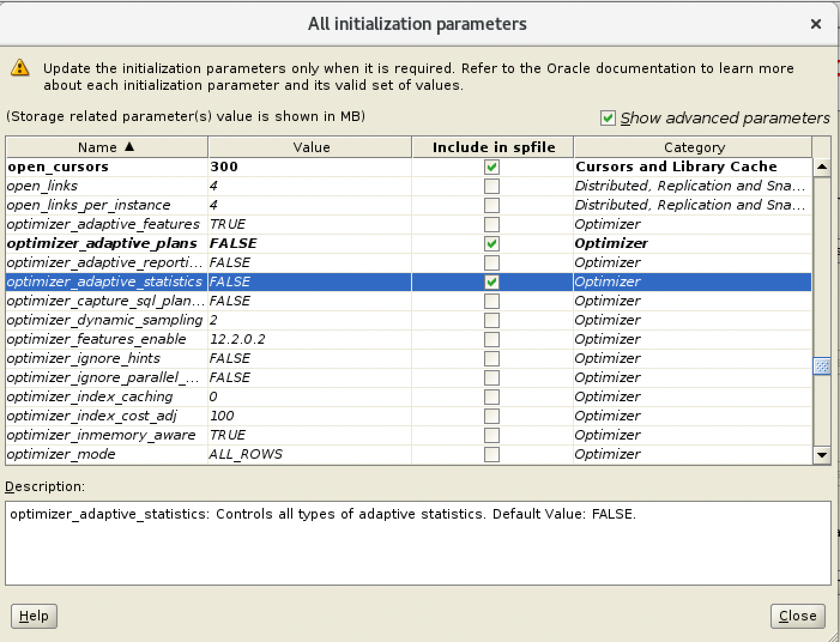Uncheck optimizer_adaptive_plans spfile checkbox
840x642 pixels.
pyautogui.click(x=491, y=244)
